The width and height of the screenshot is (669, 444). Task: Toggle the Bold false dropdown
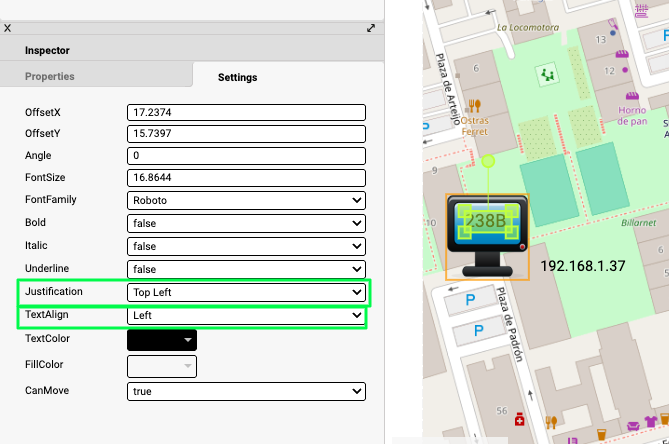246,223
